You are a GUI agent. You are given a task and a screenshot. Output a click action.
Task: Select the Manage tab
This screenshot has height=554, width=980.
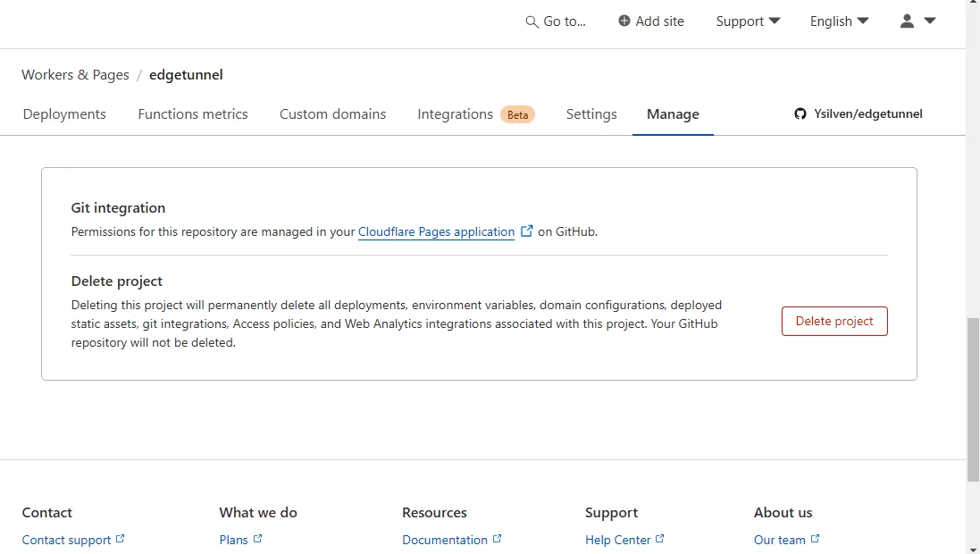(673, 114)
